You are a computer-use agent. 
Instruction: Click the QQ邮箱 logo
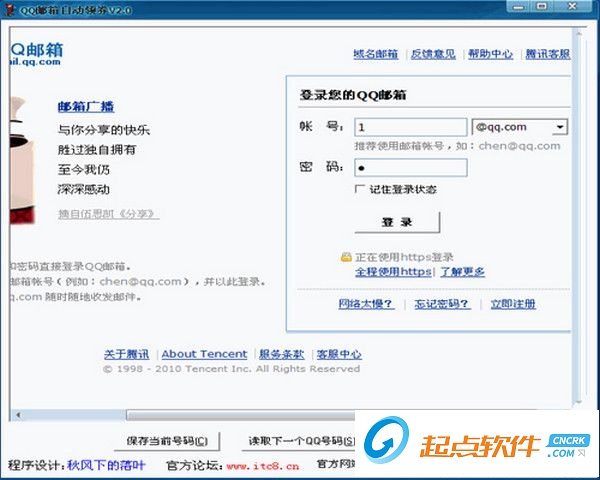pyautogui.click(x=36, y=54)
